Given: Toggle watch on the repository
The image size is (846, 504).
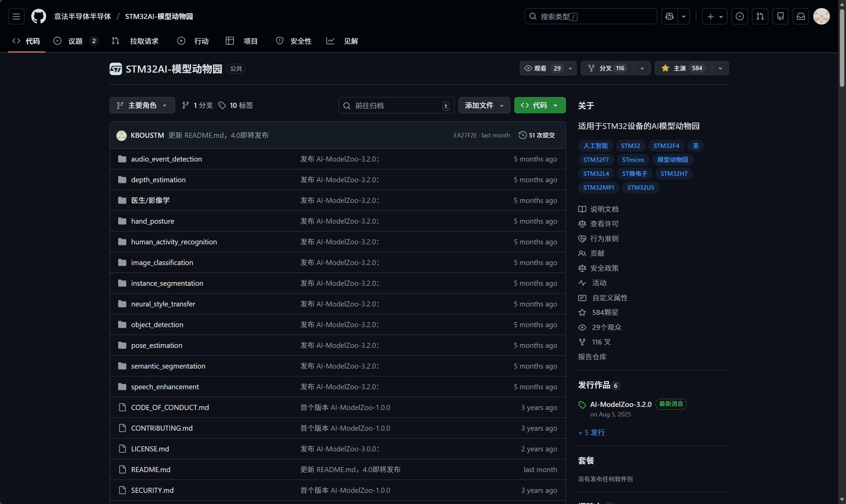Looking at the screenshot, I should pos(542,68).
